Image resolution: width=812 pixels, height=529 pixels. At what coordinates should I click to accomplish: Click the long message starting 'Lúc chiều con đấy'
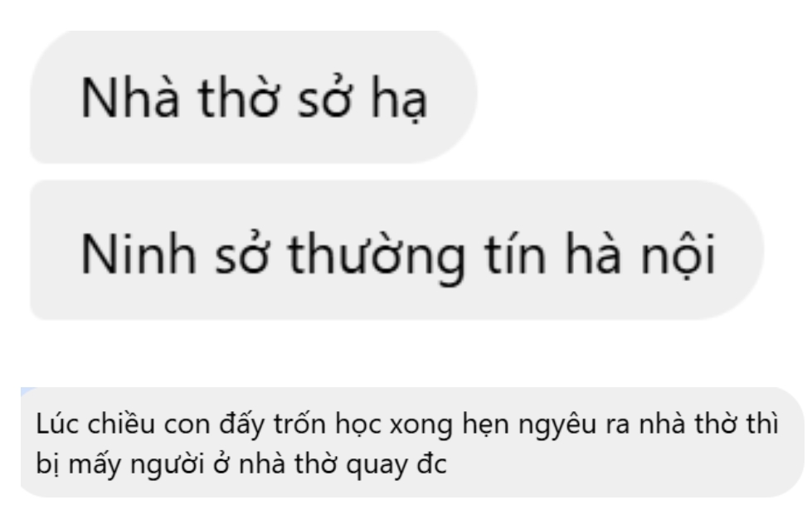[x=412, y=442]
